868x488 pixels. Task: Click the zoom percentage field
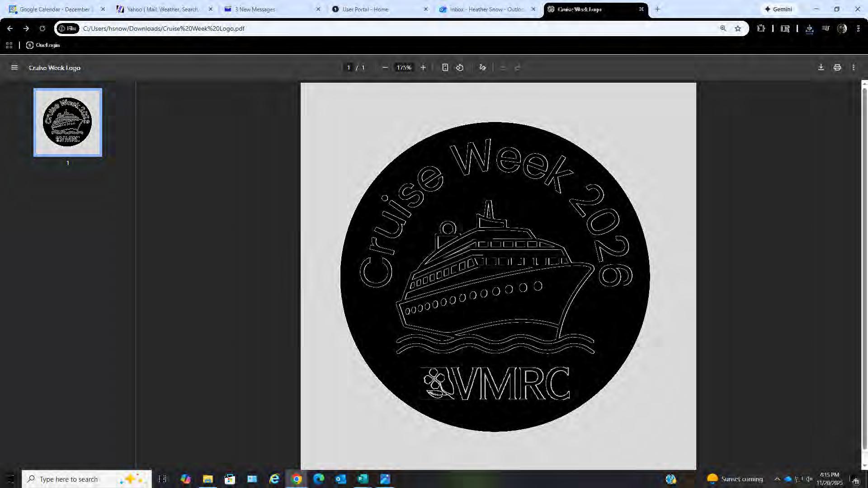(x=404, y=68)
